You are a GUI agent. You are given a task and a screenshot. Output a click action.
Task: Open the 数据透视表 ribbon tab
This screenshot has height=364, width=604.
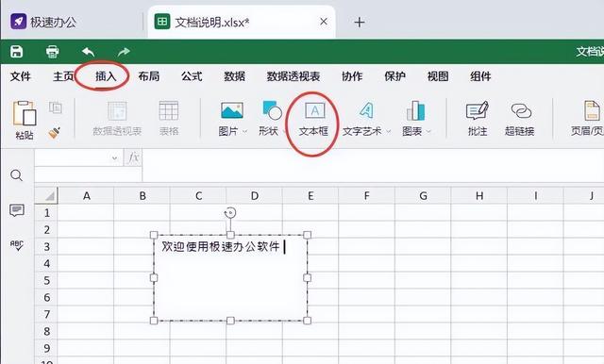pos(294,76)
